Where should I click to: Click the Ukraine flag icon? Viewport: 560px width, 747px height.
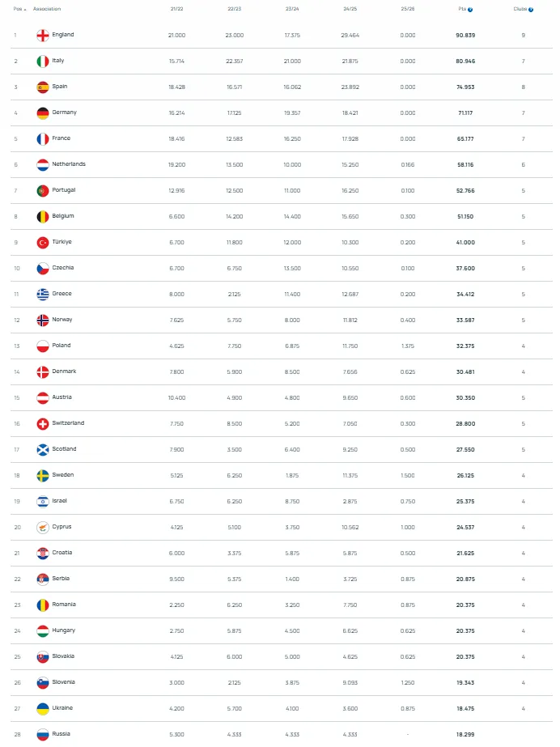(43, 708)
